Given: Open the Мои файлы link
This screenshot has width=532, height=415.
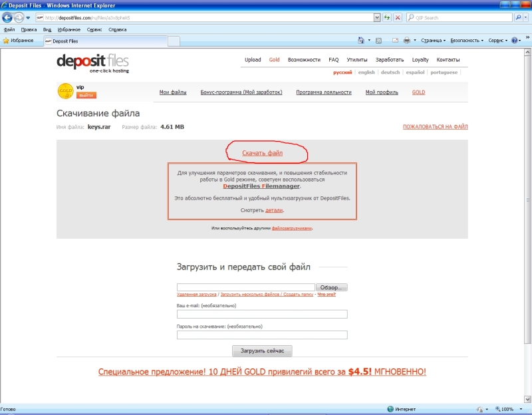Looking at the screenshot, I should [x=173, y=92].
